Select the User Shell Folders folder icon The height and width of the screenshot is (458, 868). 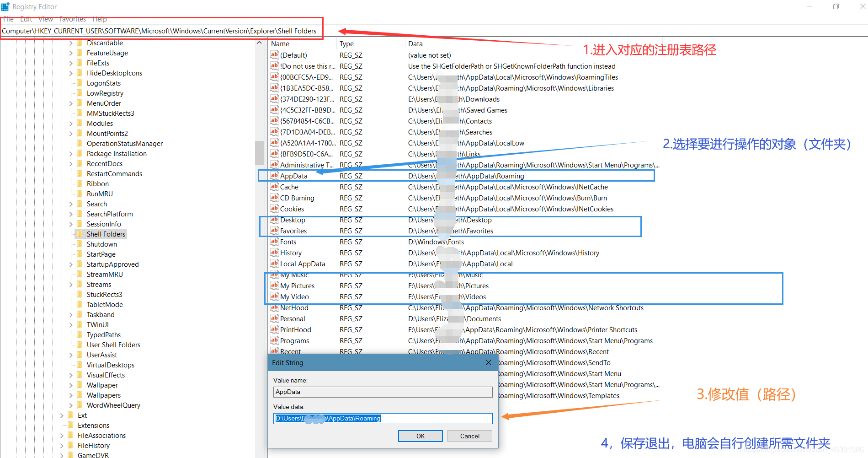pos(80,345)
